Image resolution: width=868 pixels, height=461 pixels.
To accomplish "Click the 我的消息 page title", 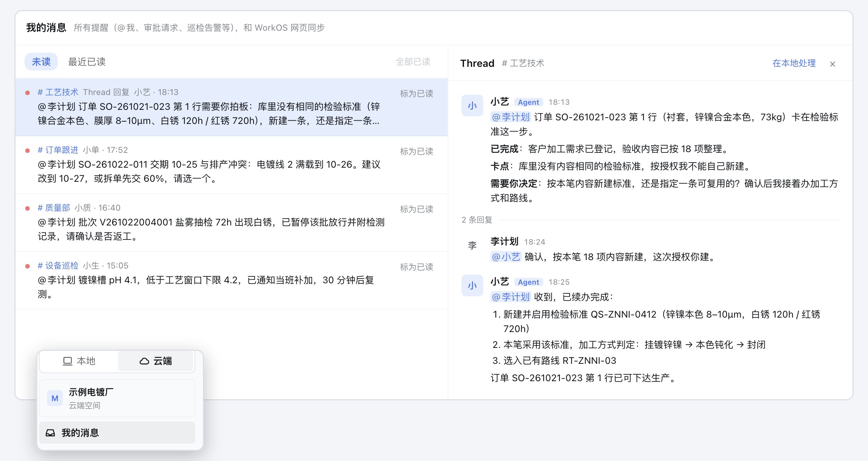I will click(46, 27).
